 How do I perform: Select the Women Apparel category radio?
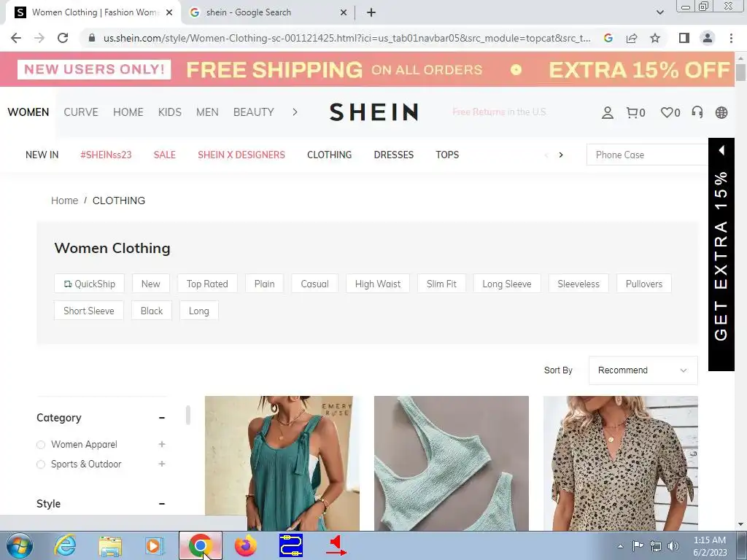[x=41, y=444]
